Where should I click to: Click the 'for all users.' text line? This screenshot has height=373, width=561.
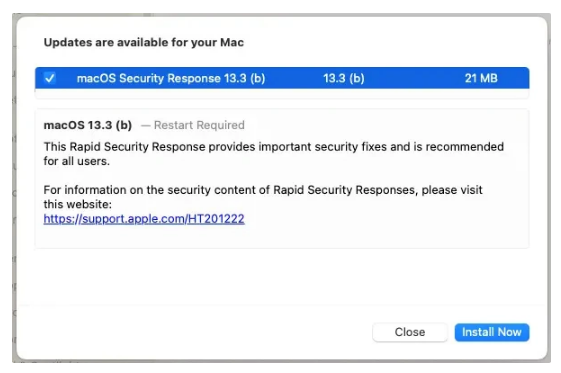pos(77,161)
